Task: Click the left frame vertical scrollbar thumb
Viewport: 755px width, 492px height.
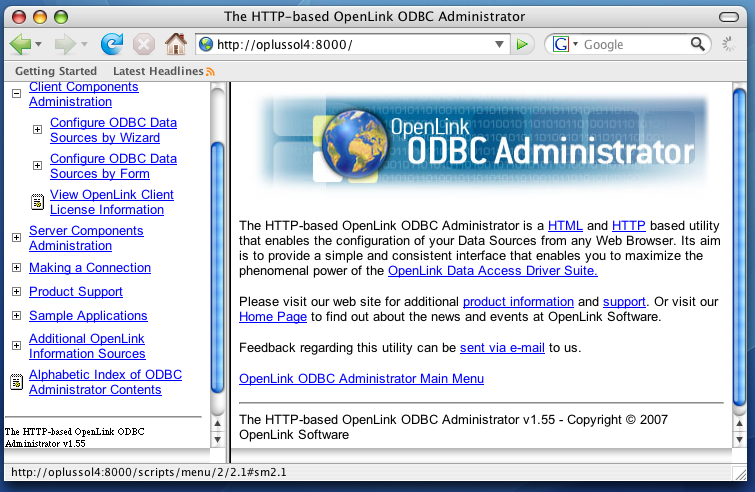Action: [x=218, y=267]
